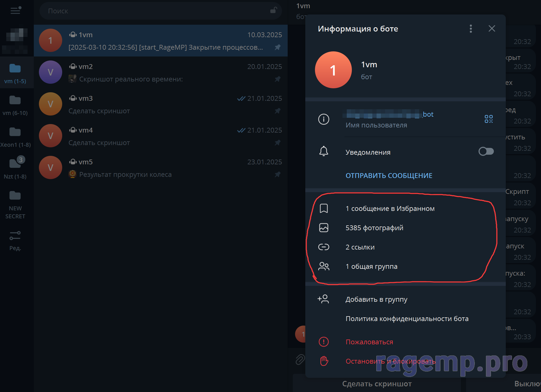Click the people icon for 1 общая группа
Viewport: 541px width, 392px height.
click(x=324, y=267)
